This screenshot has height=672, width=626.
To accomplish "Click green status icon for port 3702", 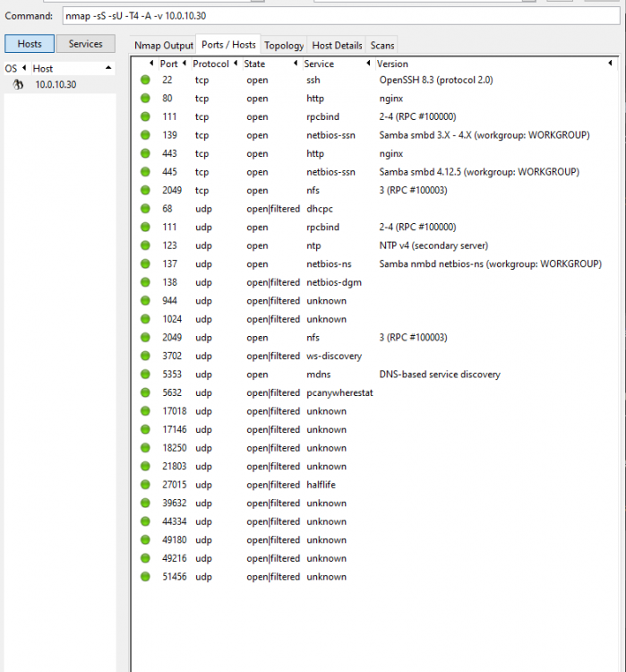I will [x=145, y=356].
